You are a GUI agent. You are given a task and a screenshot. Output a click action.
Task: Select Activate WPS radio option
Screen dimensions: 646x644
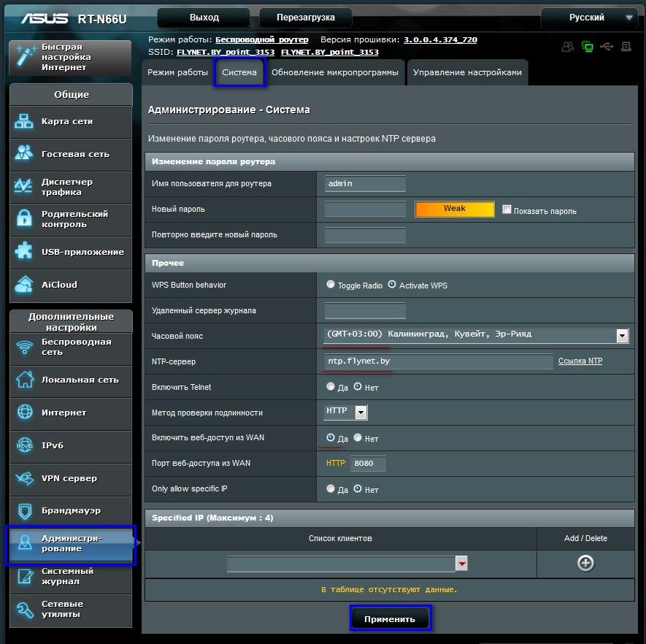(392, 284)
